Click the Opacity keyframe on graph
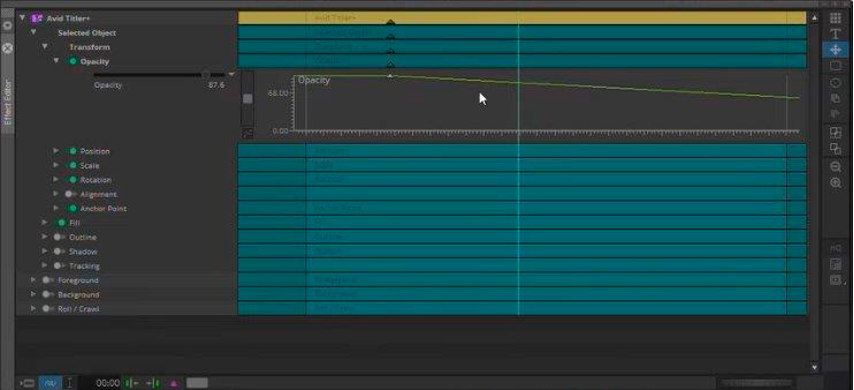 pos(390,76)
